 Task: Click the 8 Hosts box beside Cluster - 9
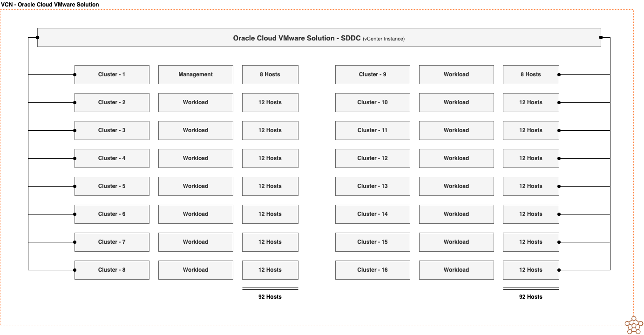point(531,74)
